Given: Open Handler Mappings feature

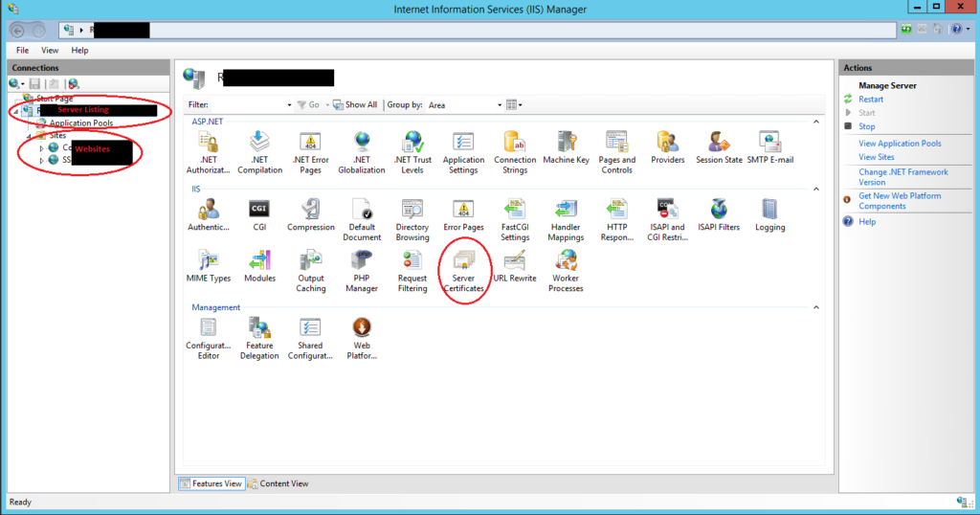Looking at the screenshot, I should [x=566, y=220].
